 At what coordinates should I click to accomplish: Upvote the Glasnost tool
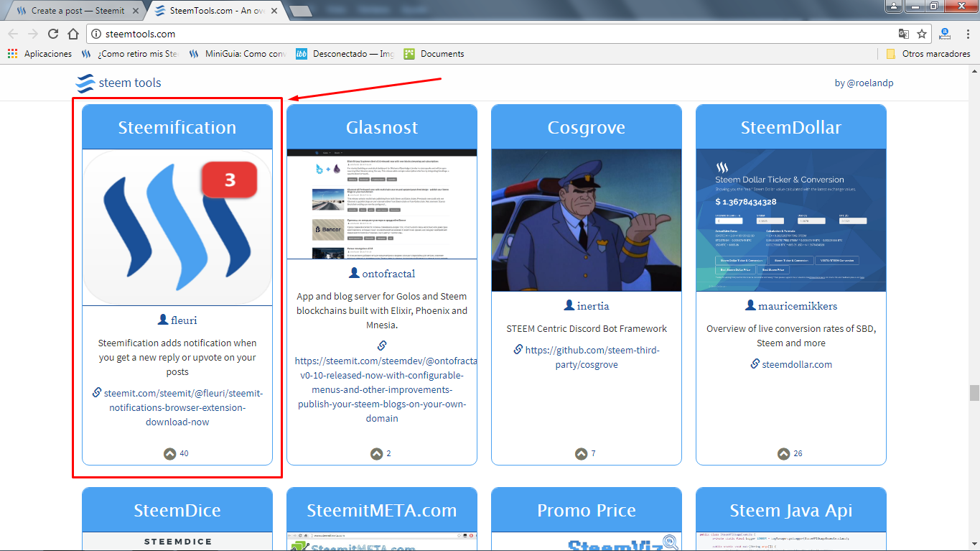(376, 453)
